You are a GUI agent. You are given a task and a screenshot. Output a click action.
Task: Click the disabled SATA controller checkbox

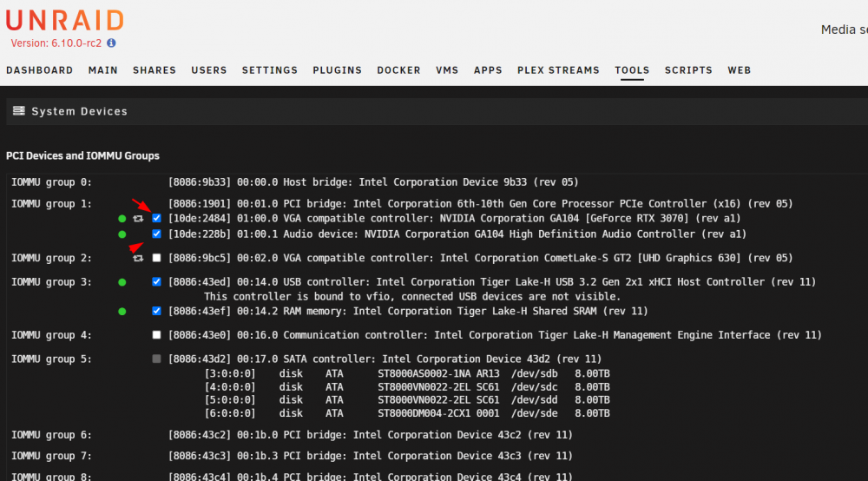(156, 359)
